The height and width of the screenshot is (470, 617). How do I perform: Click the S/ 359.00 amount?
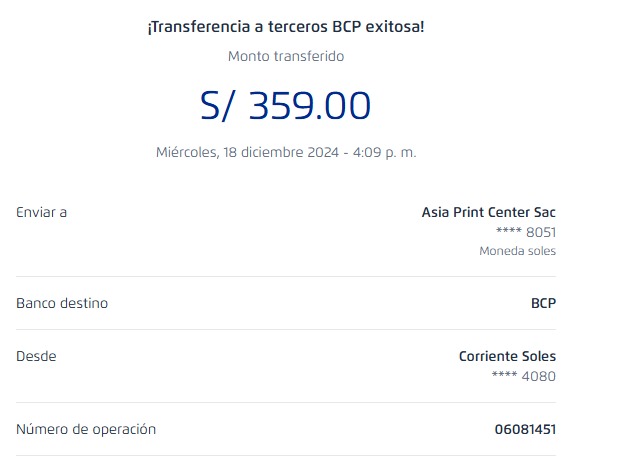(285, 106)
